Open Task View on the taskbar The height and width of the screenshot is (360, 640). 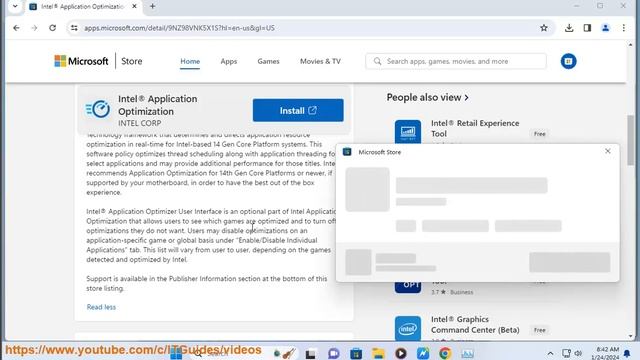(x=311, y=353)
